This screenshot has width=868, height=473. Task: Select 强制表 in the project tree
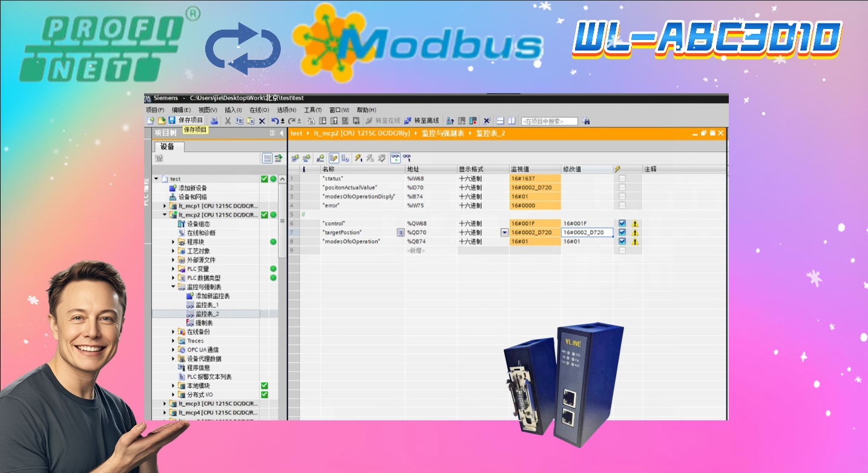click(199, 323)
